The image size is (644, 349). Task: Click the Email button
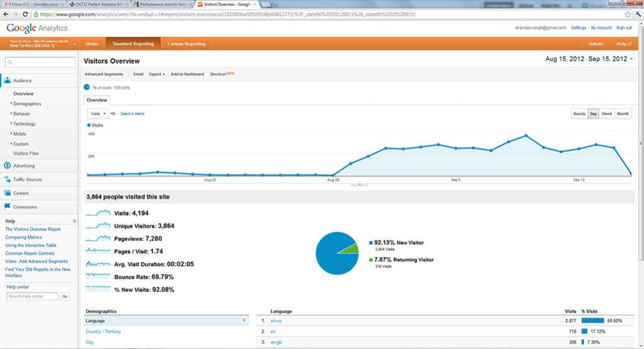pos(138,74)
